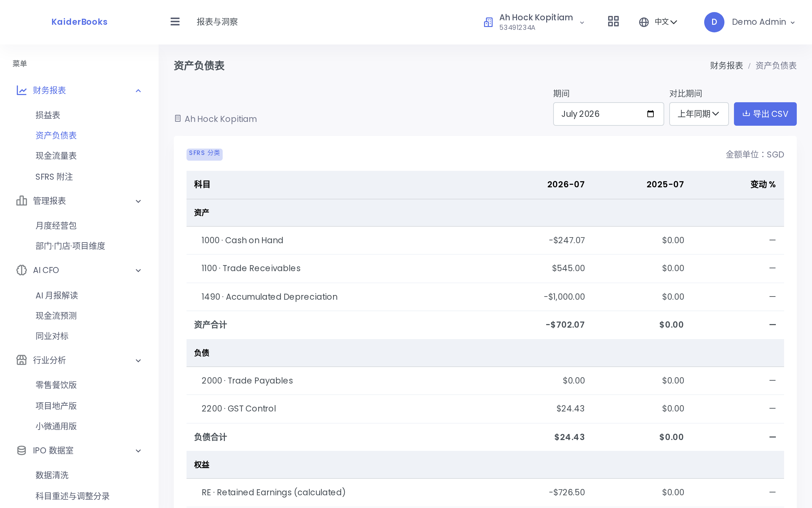
Task: Open SFRS 附注 in the sidebar
Action: [x=54, y=177]
